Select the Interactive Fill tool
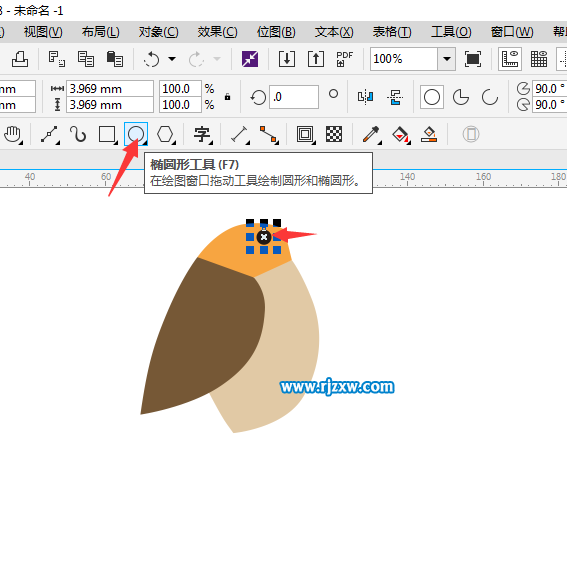 pyautogui.click(x=401, y=134)
